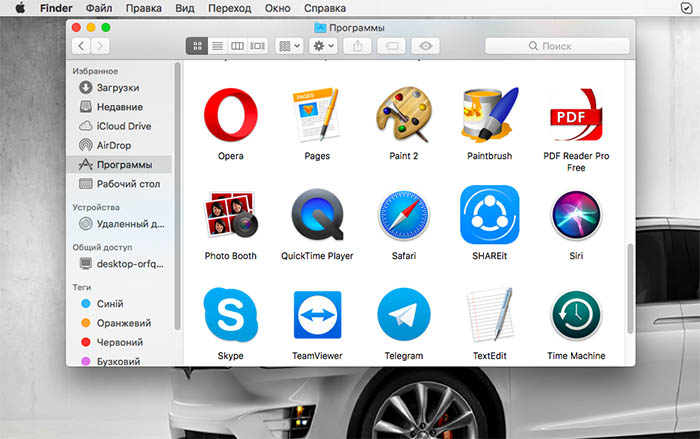Viewport: 700px width, 439px height.
Task: Click the sidebar vertical scrollbar
Action: coord(178,197)
